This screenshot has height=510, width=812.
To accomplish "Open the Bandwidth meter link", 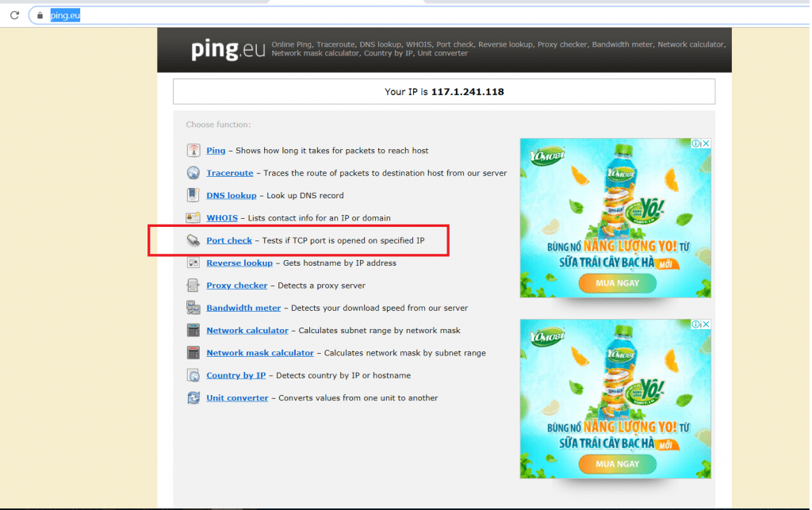I will 243,308.
